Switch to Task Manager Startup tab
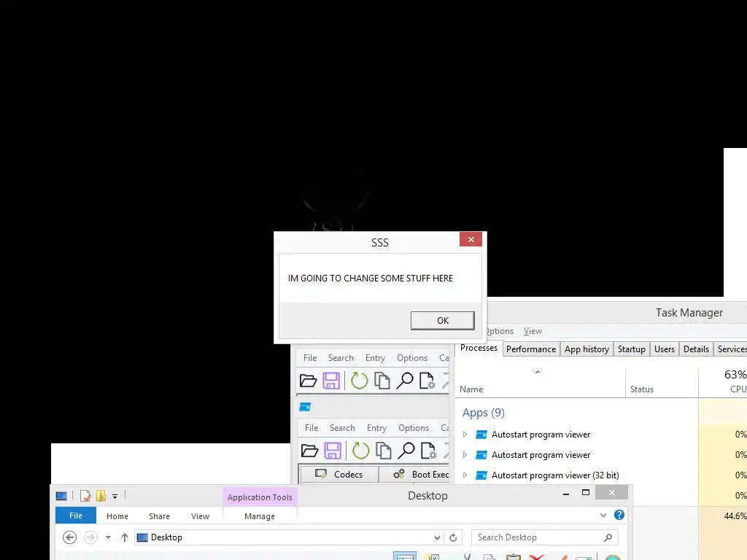This screenshot has height=560, width=747. pyautogui.click(x=631, y=349)
